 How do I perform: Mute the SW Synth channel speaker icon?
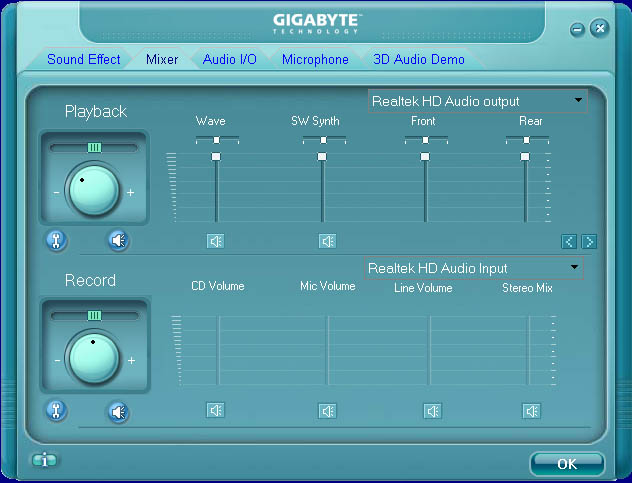coord(327,241)
